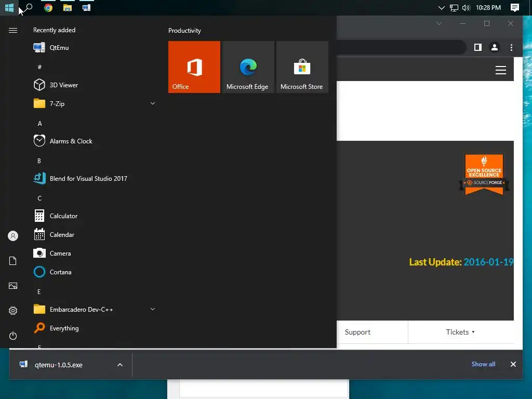532x399 pixels.
Task: Click the Power button in Start
Action: point(13,336)
